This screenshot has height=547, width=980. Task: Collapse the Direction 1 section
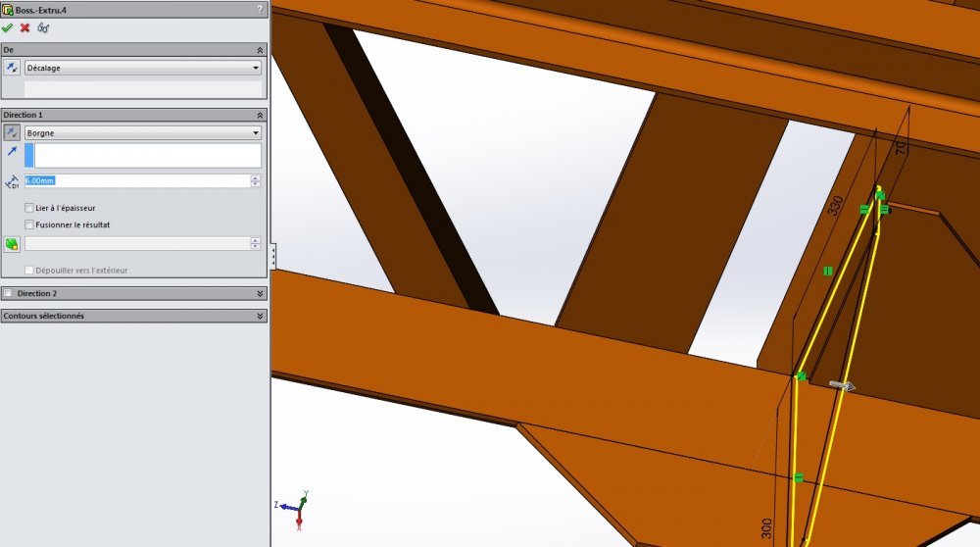(x=260, y=115)
